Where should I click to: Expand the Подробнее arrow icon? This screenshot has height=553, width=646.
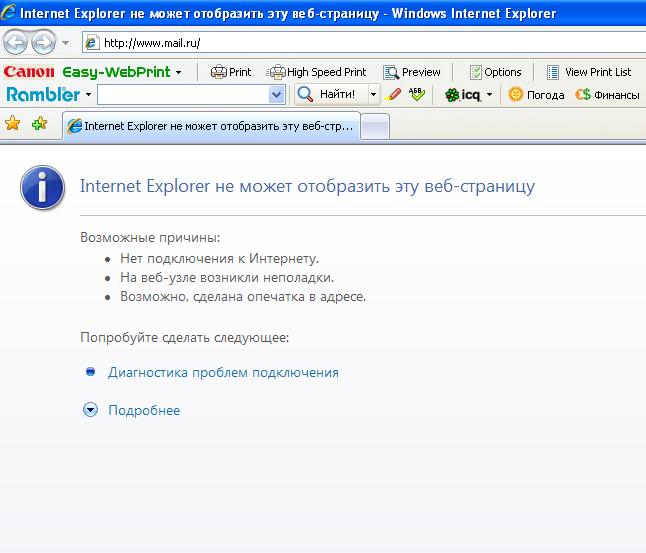point(90,410)
